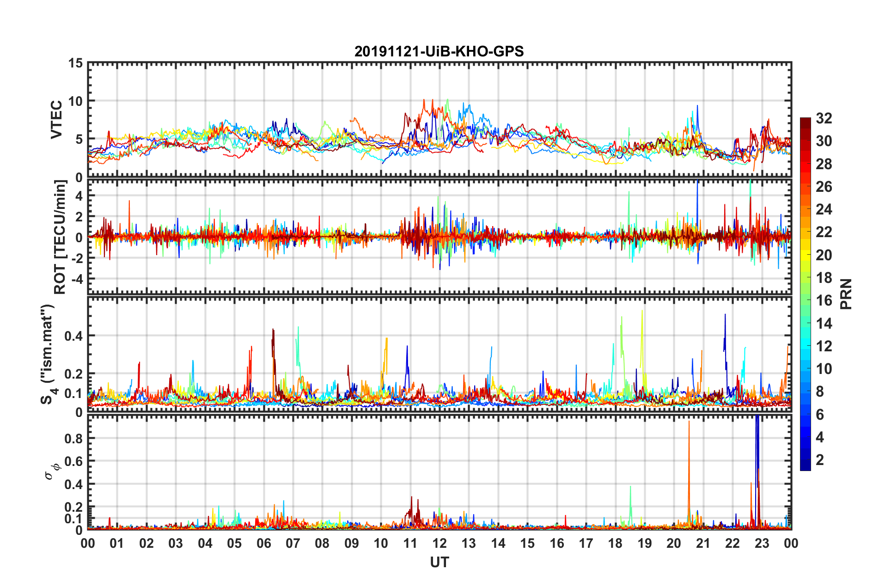Select colorbar tick label 16
Viewport: 879px width, 588px height.
pyautogui.click(x=824, y=300)
